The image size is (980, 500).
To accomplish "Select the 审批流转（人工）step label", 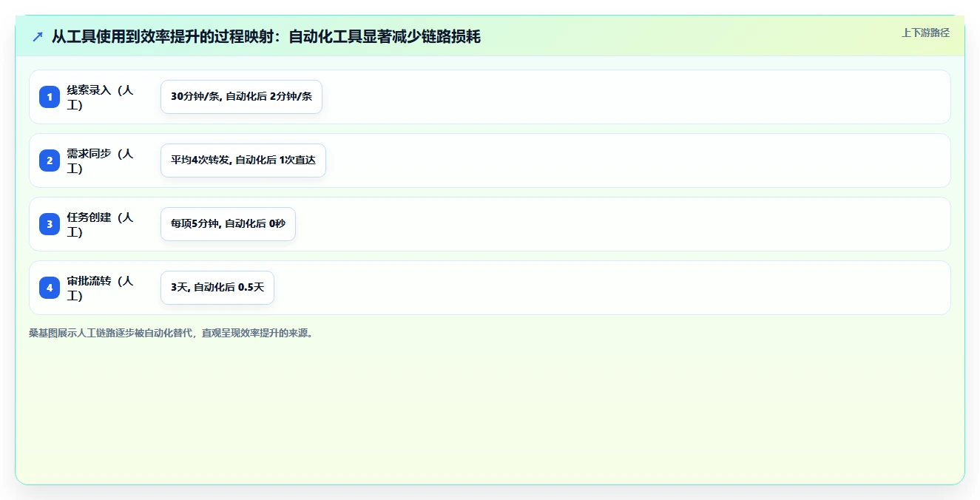I will point(101,288).
